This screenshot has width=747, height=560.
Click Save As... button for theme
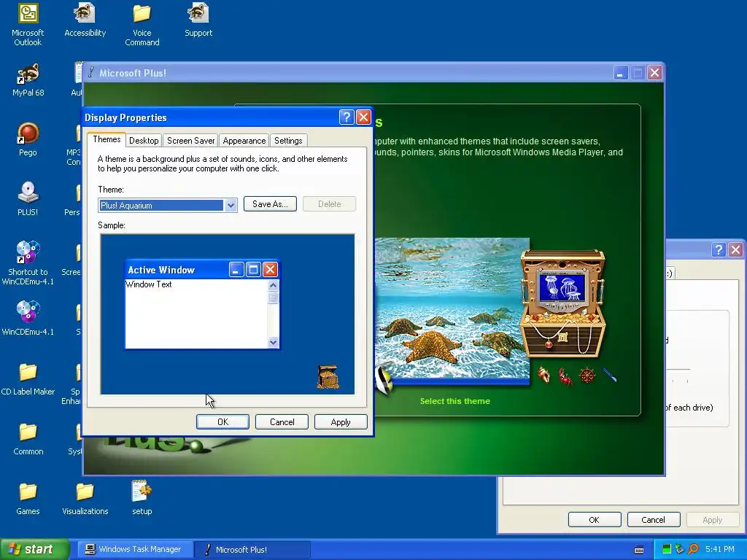[x=270, y=204]
